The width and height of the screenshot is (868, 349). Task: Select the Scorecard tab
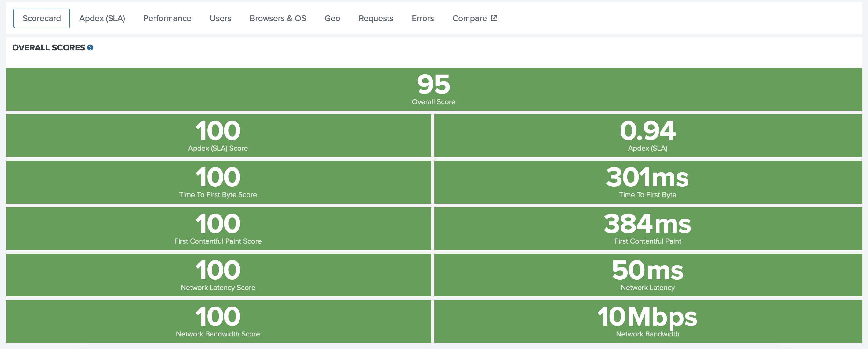[x=42, y=18]
